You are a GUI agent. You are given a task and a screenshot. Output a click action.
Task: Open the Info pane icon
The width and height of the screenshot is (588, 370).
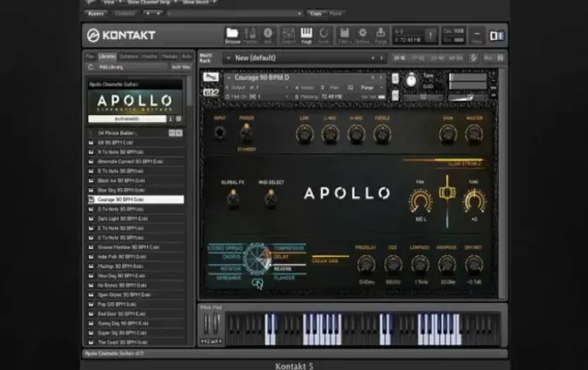[x=268, y=36]
